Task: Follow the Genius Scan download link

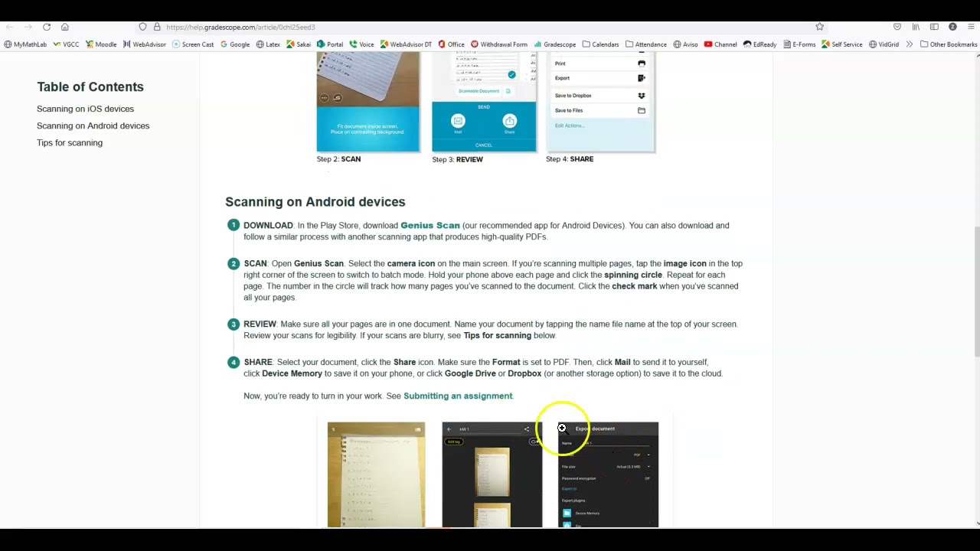Action: click(x=430, y=225)
